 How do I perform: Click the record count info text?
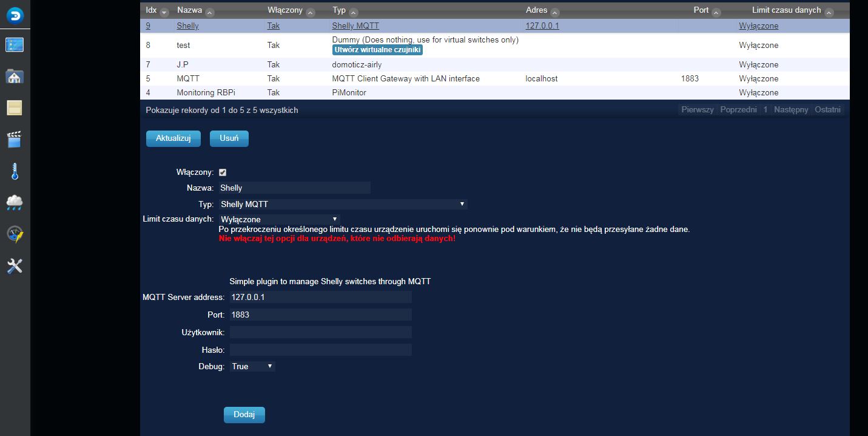[222, 110]
